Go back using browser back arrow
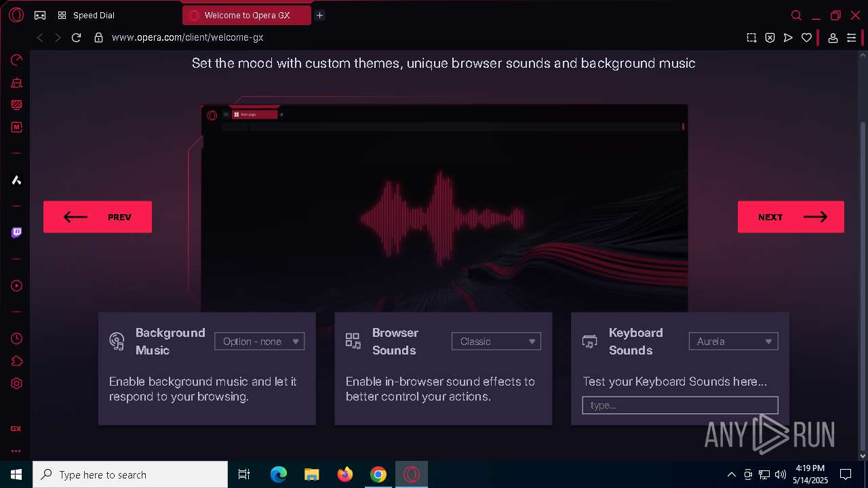 (40, 38)
